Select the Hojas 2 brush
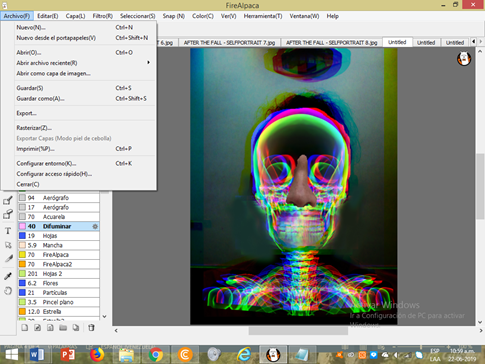 point(59,274)
